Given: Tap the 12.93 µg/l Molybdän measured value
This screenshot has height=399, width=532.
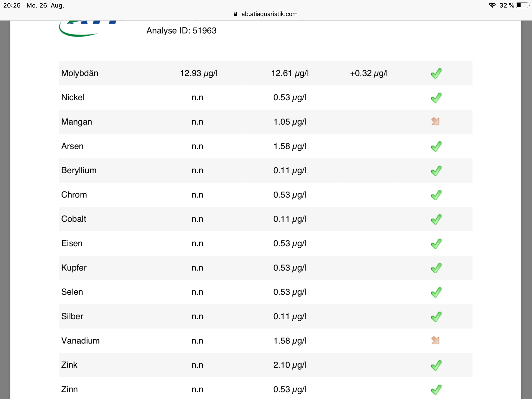Looking at the screenshot, I should pyautogui.click(x=199, y=73).
